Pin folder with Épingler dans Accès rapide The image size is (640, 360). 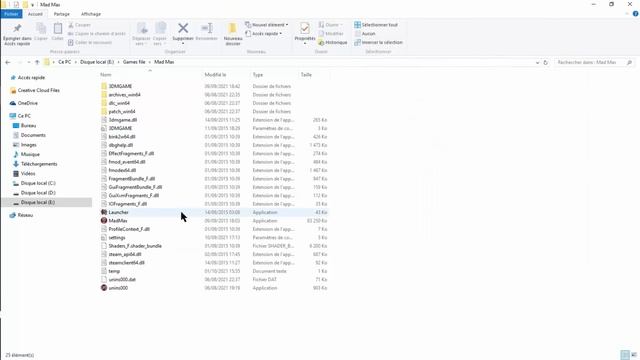coord(17,34)
